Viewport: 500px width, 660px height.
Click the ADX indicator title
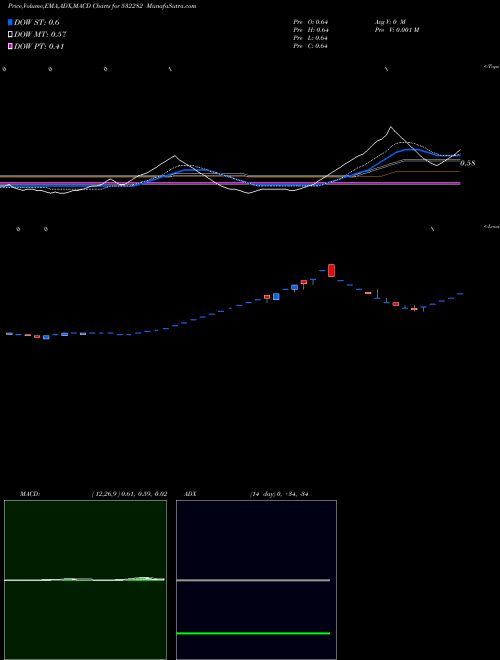coord(190,494)
